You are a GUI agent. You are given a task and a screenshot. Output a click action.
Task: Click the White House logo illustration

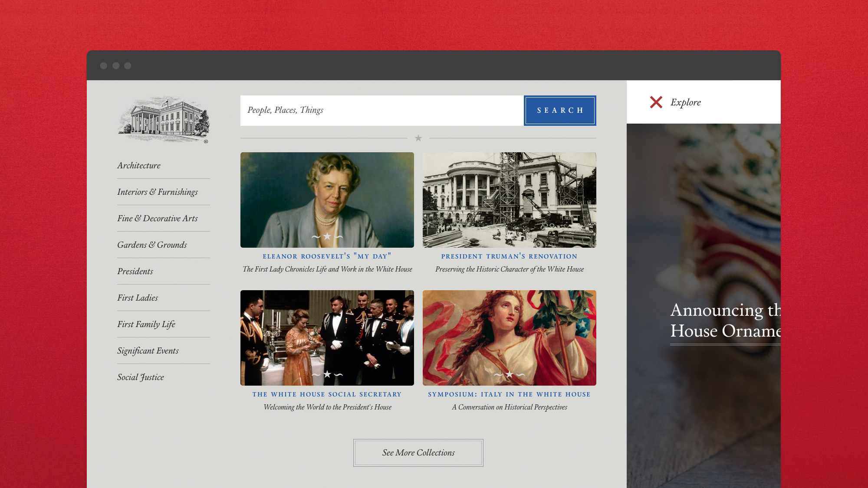point(164,120)
